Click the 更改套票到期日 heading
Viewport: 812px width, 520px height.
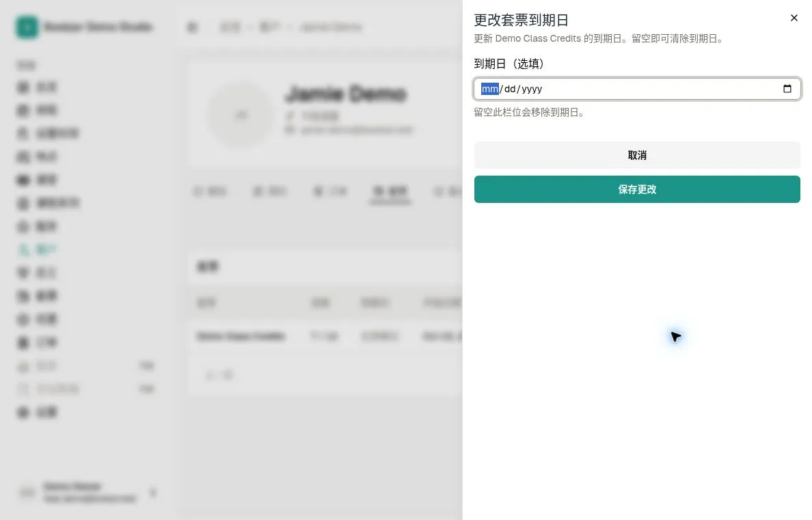pos(521,20)
